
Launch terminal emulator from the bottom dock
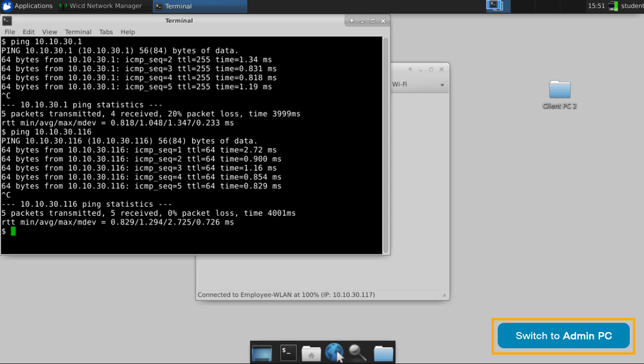(288, 353)
